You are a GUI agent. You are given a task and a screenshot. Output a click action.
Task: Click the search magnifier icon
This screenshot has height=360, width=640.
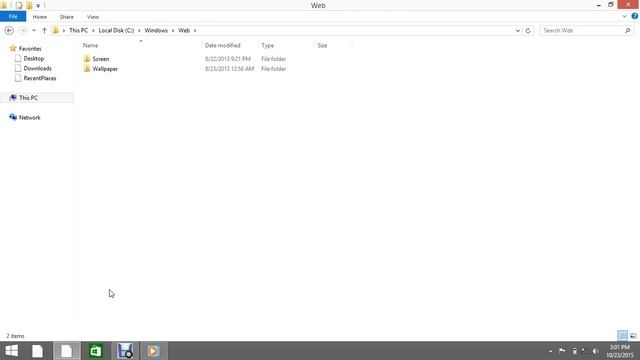[628, 31]
